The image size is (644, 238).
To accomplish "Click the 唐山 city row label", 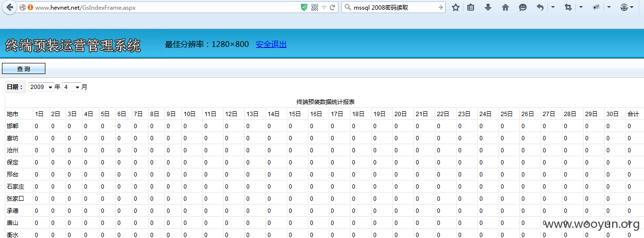I will pos(13,223).
